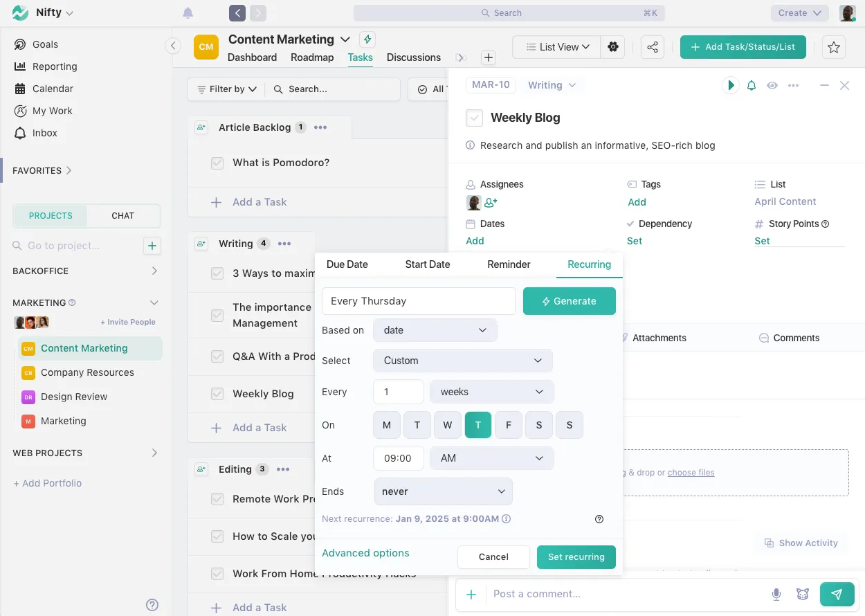Start the timer on Weekly Blog task
Image resolution: width=865 pixels, height=616 pixels.
(731, 84)
